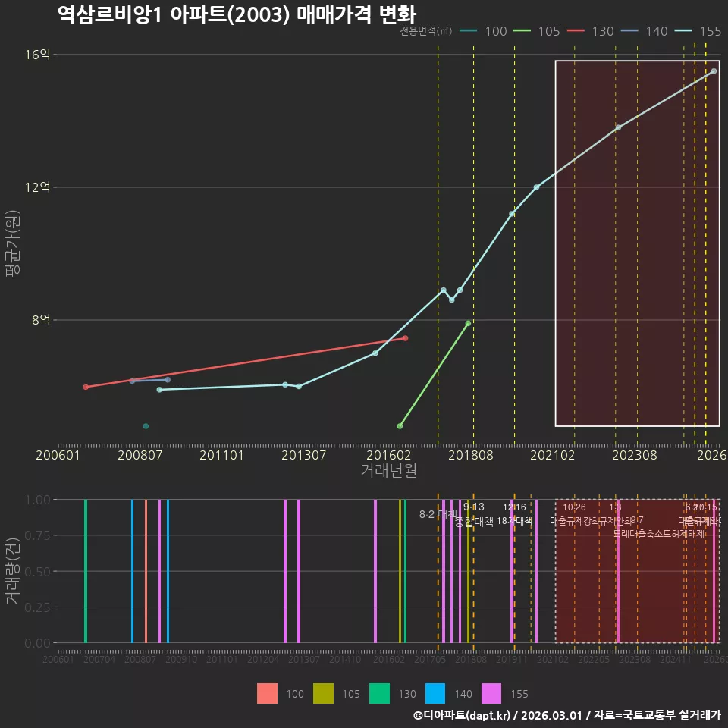Click the salmon 100 legend swatch at bottom
This screenshot has width=728, height=728.
tap(267, 693)
